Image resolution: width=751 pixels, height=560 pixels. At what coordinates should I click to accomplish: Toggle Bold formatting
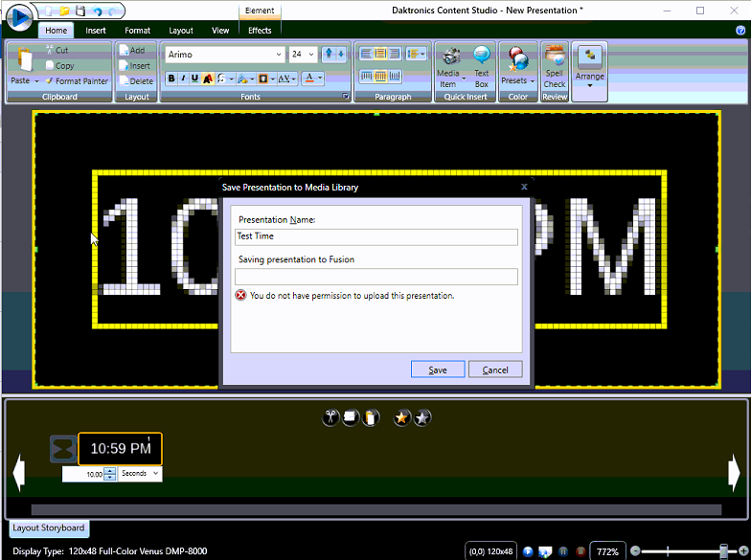point(171,78)
